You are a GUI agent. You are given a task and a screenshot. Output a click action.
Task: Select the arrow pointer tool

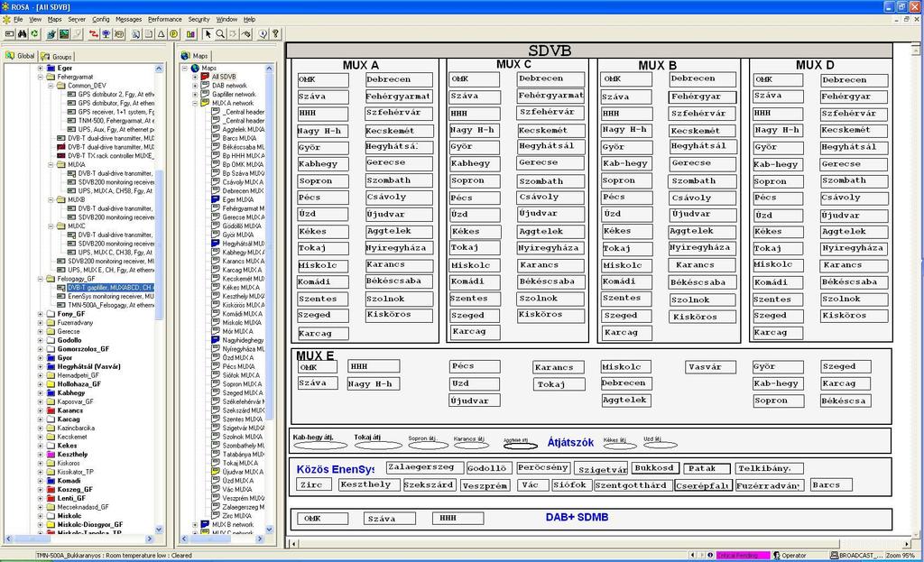(x=208, y=34)
